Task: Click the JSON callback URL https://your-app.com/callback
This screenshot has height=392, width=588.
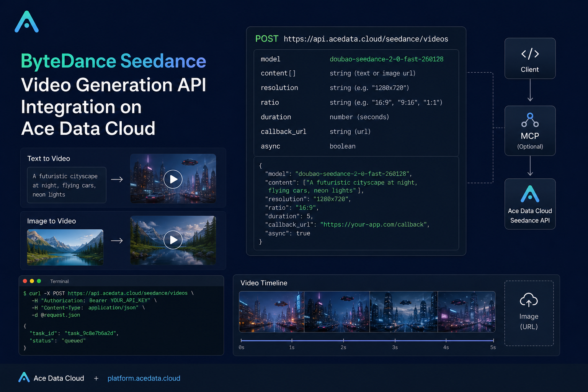Action: (374, 225)
